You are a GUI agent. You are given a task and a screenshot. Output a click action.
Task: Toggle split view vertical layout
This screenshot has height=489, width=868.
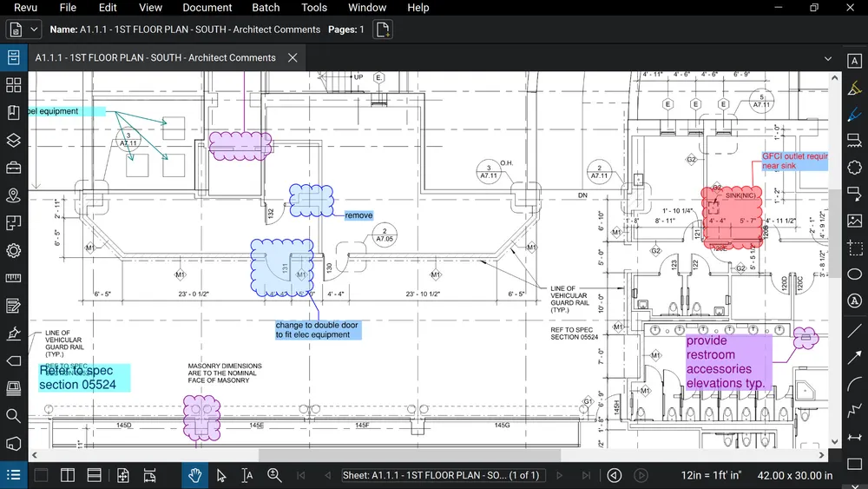tap(68, 475)
